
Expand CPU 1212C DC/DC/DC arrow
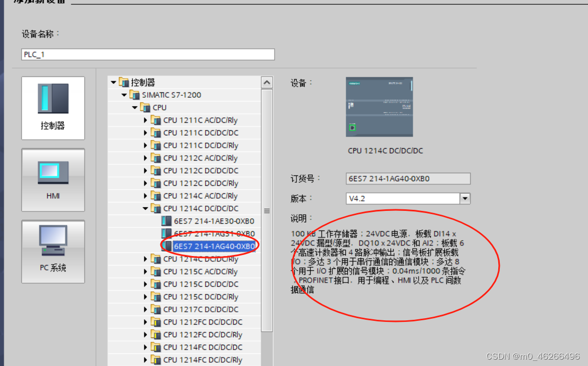146,171
